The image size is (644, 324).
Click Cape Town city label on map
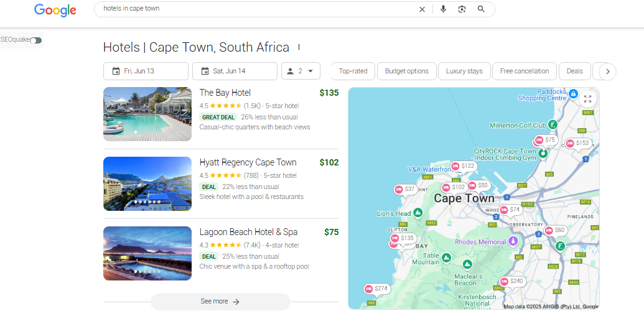(x=464, y=198)
